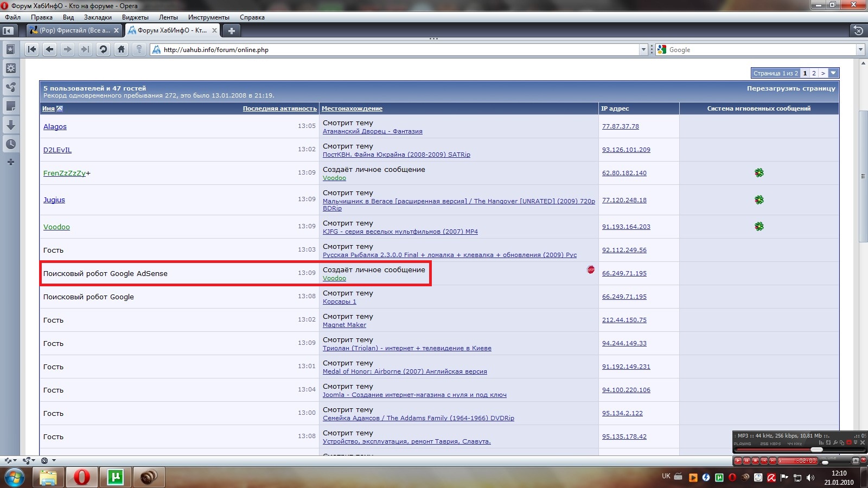Viewport: 868px width, 488px height.
Task: Open the Bookmarks star panel in sidebar
Action: click(x=10, y=49)
